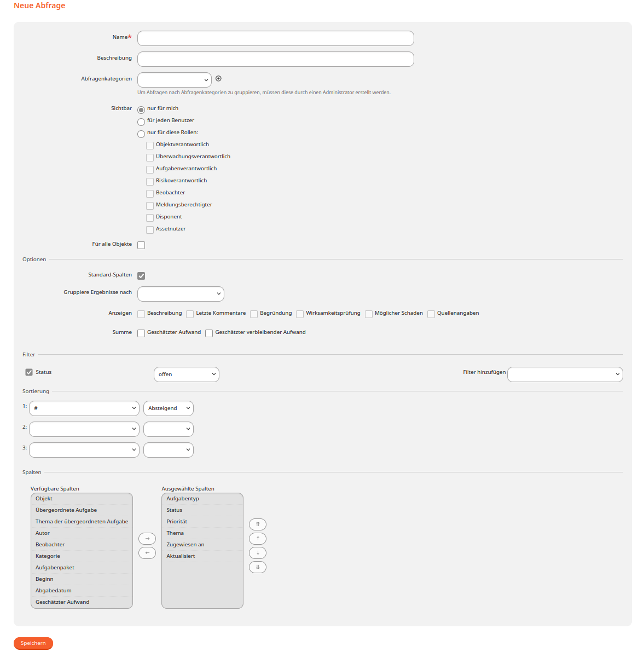Select the 'für jeden Benutzer' radio button
The image size is (644, 652).
pyautogui.click(x=141, y=122)
